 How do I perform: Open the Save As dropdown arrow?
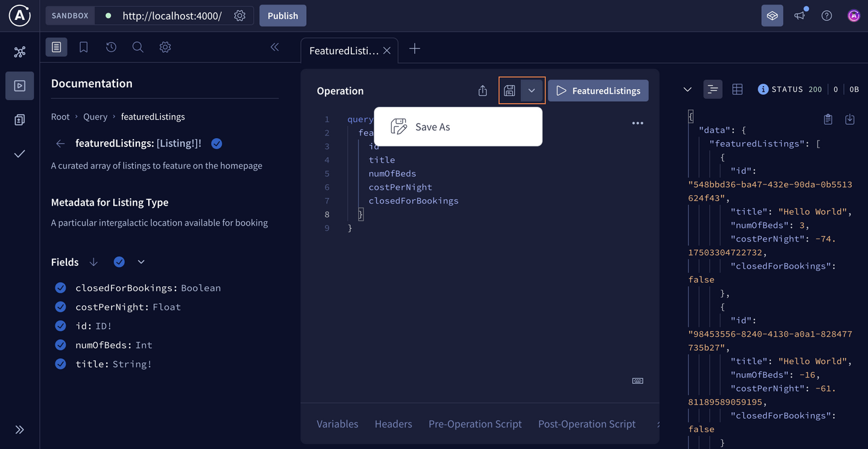[x=532, y=90]
